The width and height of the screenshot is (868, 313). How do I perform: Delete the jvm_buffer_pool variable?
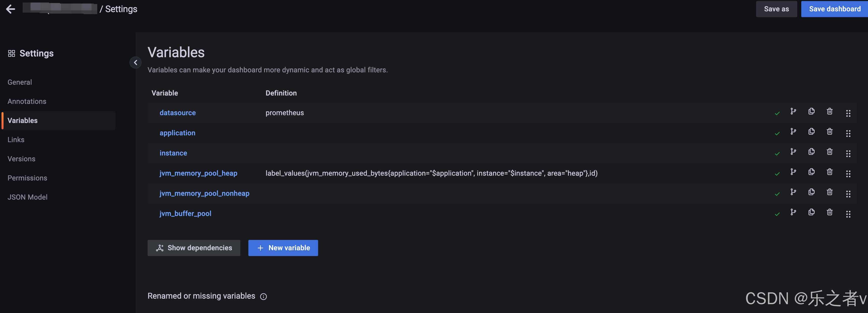[x=829, y=212]
